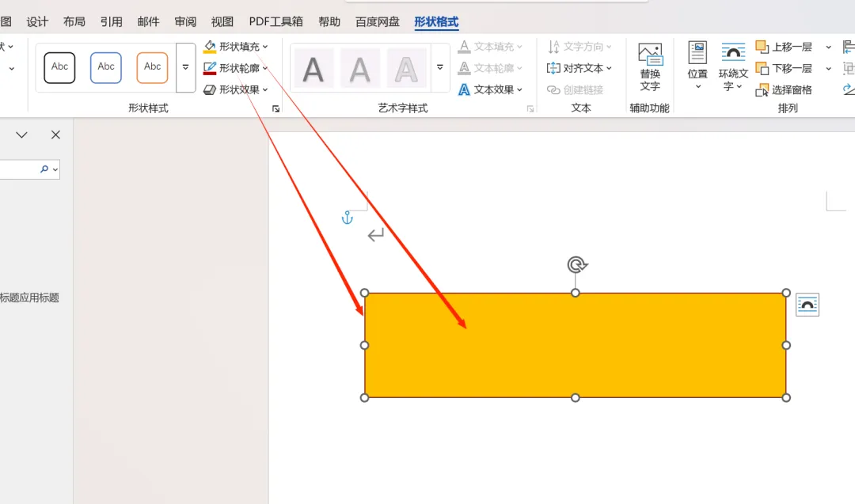Apply the black outline Abc shape style
855x504 pixels.
tap(59, 67)
